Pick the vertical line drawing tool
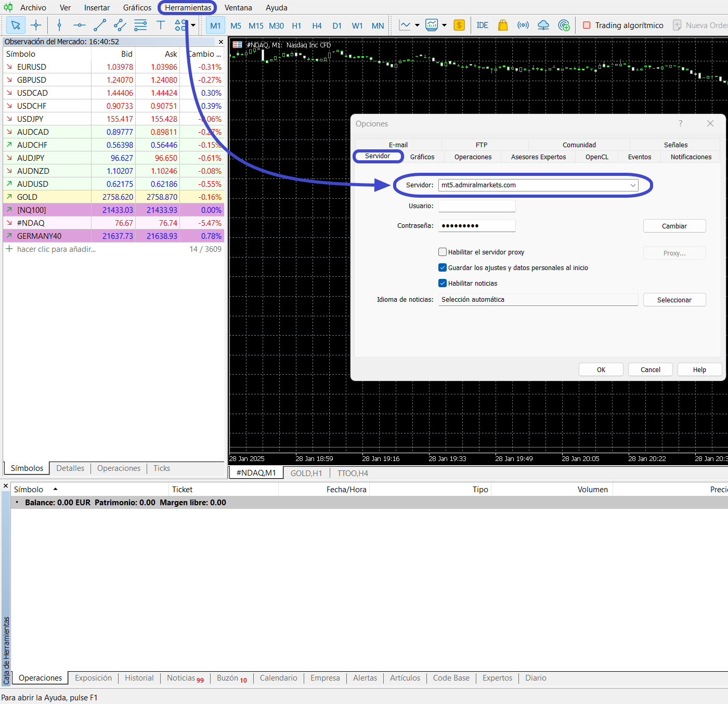The width and height of the screenshot is (728, 704). tap(59, 25)
